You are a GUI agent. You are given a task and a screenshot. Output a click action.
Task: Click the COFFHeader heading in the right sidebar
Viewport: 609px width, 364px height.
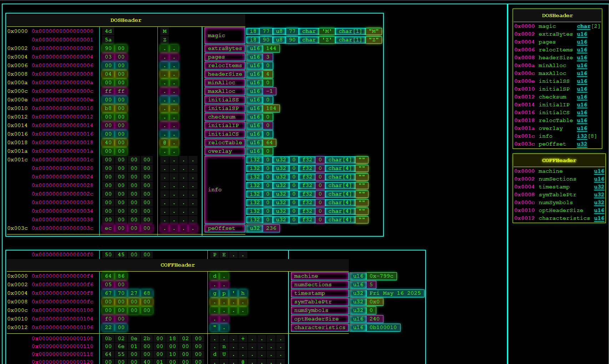point(559,161)
